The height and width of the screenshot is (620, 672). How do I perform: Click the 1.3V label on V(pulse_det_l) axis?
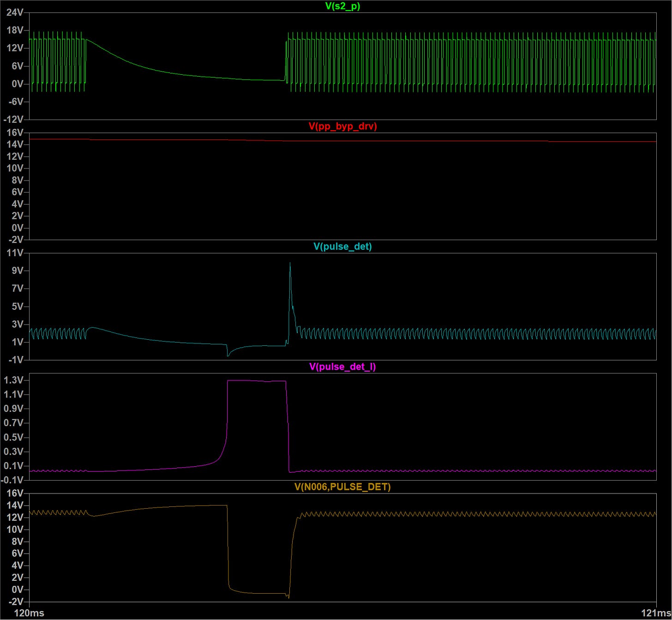tap(13, 380)
